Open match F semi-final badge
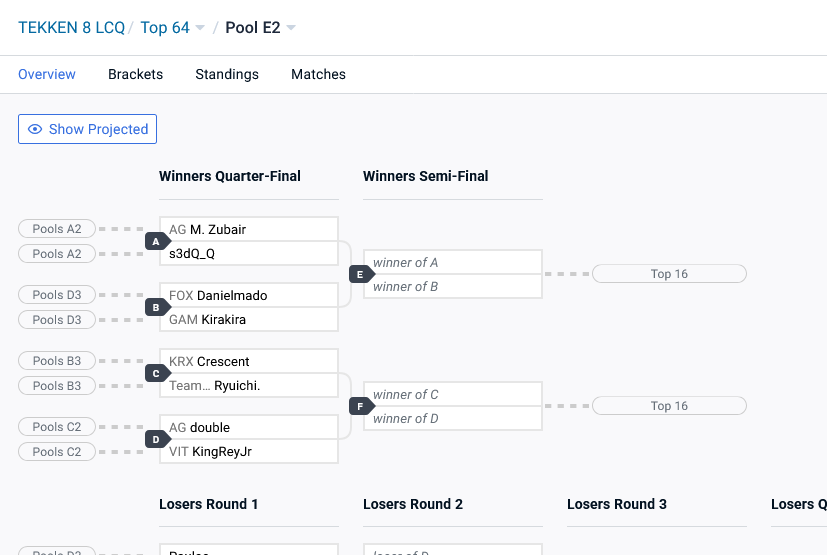The width and height of the screenshot is (827, 555). click(360, 406)
